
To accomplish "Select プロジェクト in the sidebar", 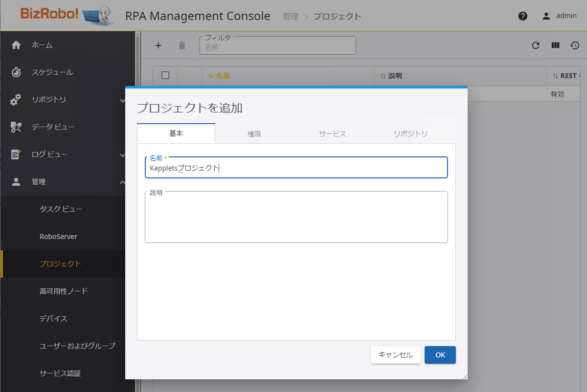I will click(x=60, y=264).
